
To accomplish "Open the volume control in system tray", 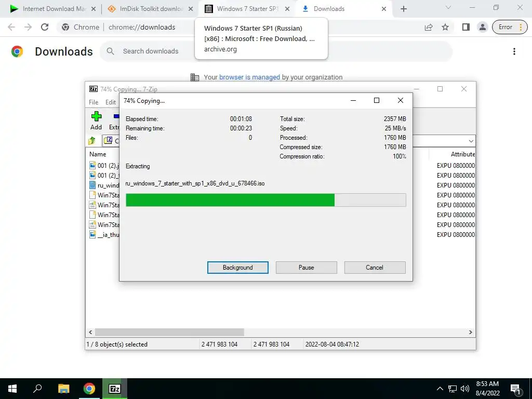I will click(465, 389).
